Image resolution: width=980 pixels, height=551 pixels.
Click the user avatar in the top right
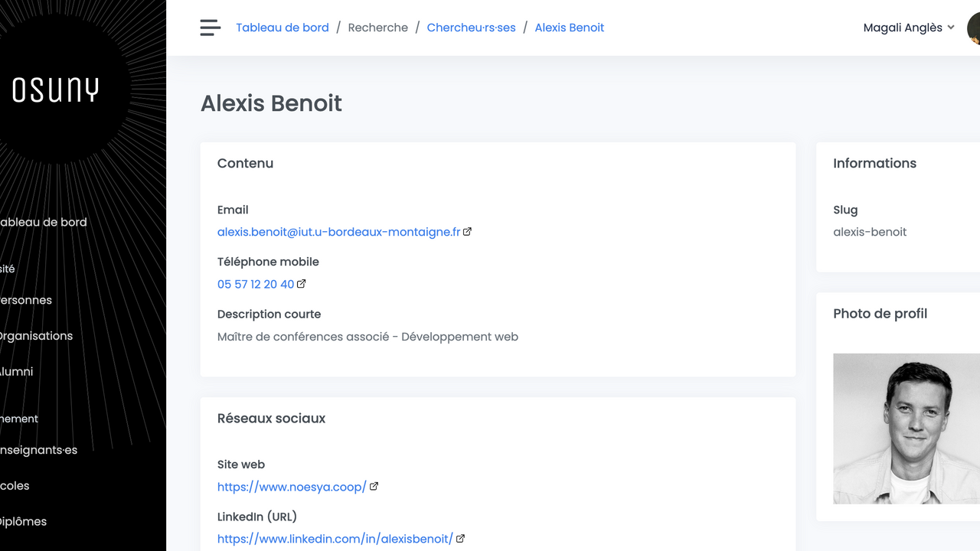(x=973, y=28)
